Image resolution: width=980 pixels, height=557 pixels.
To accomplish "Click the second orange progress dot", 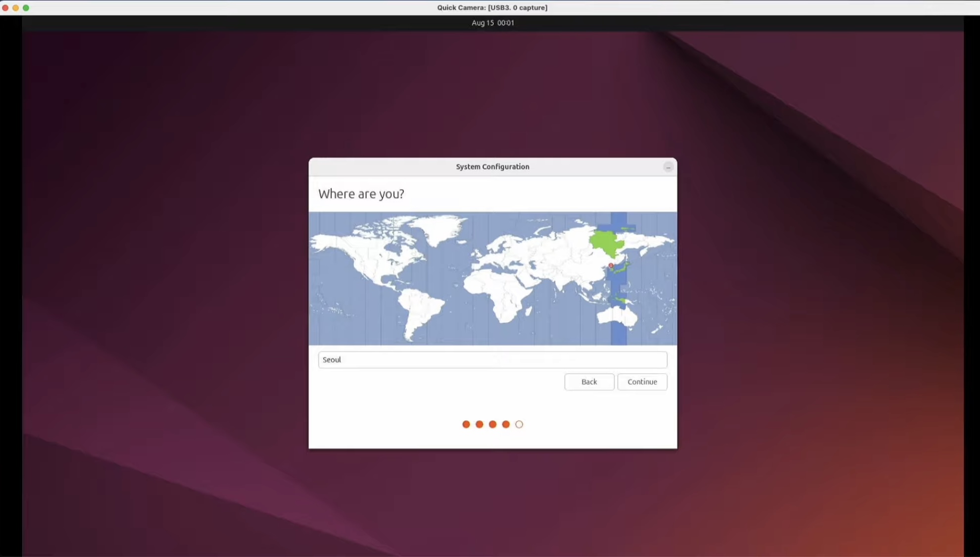I will (479, 424).
